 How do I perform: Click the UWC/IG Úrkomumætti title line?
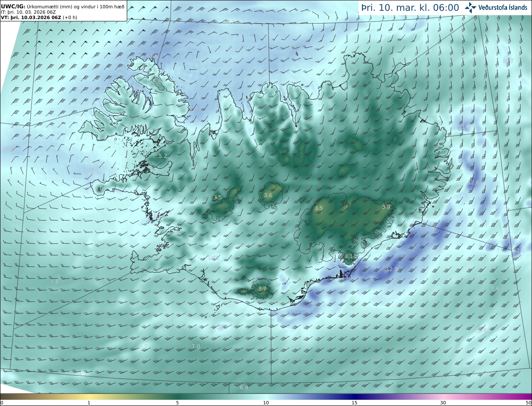[63, 7]
